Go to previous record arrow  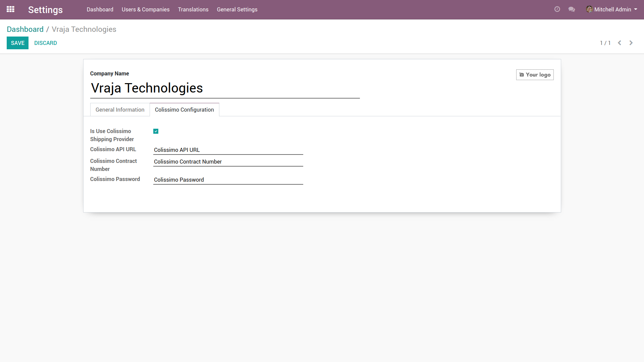pos(620,43)
